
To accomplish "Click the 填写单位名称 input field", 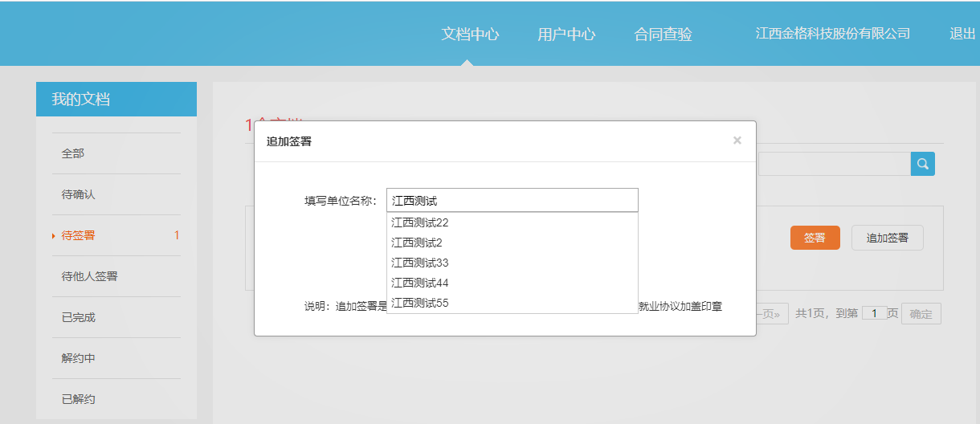I will point(512,201).
